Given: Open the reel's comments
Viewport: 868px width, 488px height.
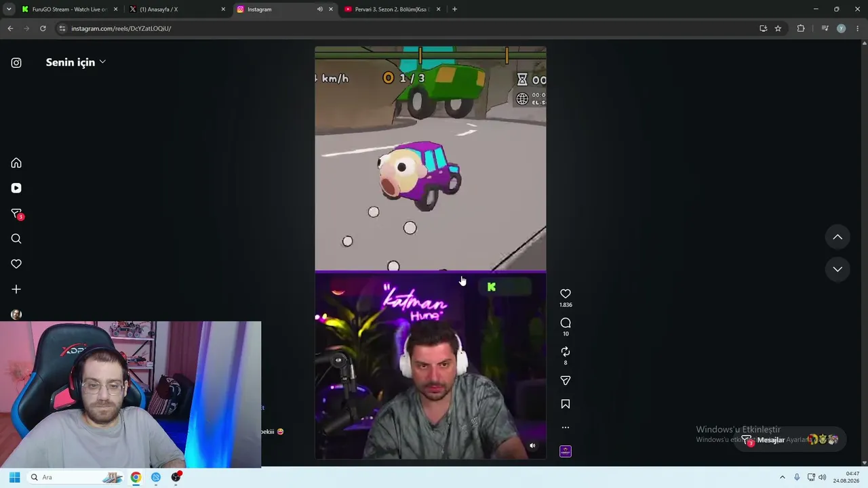Looking at the screenshot, I should [566, 323].
